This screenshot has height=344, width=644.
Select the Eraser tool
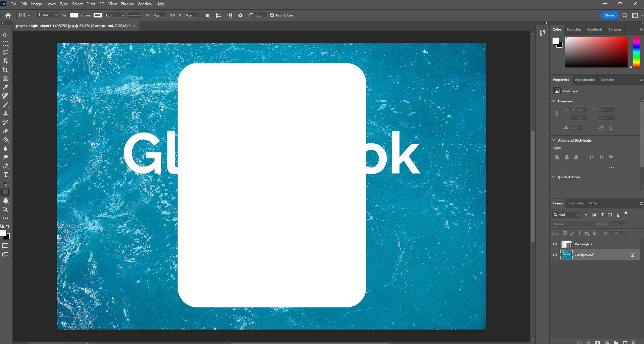pyautogui.click(x=6, y=131)
